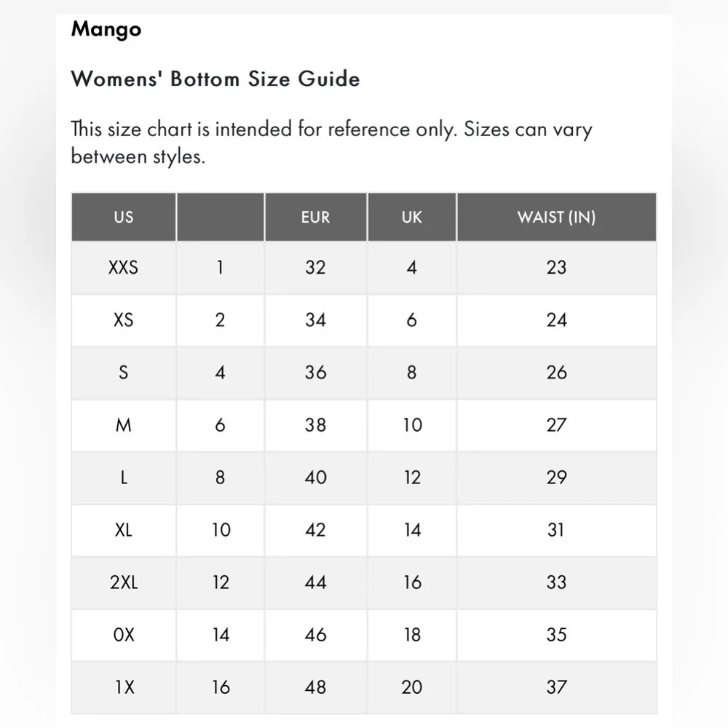
Task: Select the XXS size cell
Action: (x=124, y=267)
